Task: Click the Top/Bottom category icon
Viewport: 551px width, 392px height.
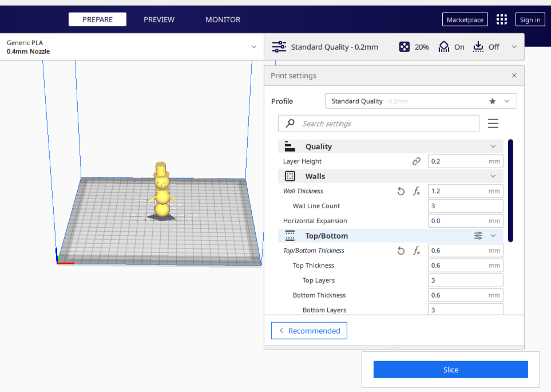Action: pyautogui.click(x=290, y=236)
